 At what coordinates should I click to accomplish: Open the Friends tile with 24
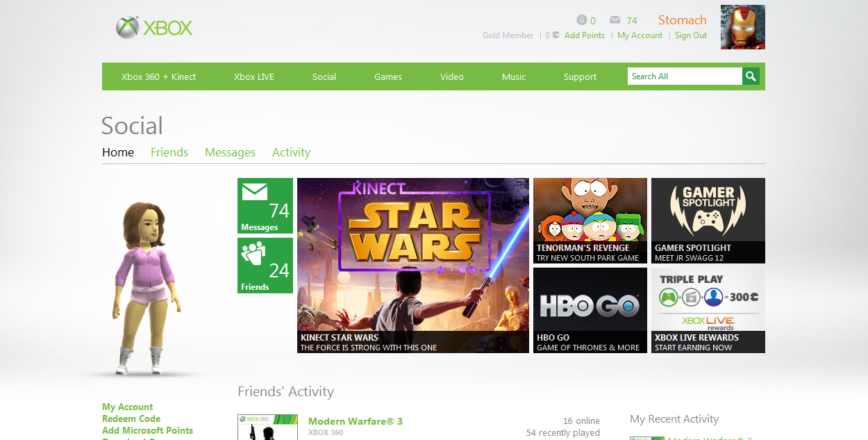coord(265,266)
